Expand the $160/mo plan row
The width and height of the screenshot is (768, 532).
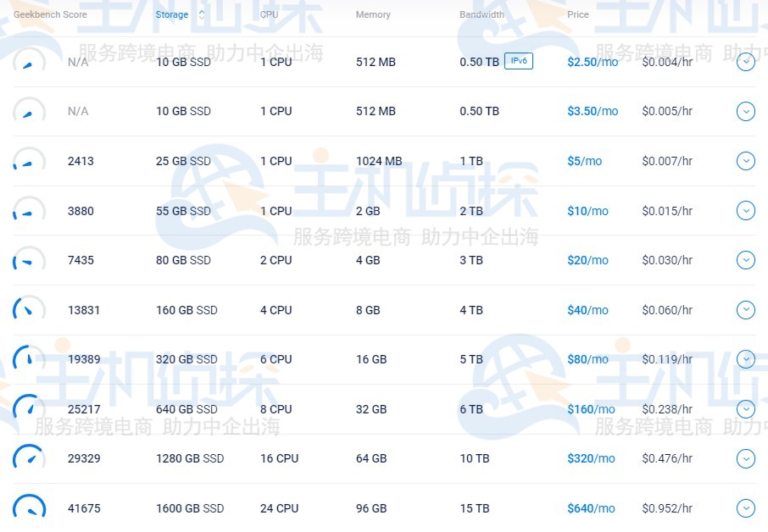click(x=745, y=409)
